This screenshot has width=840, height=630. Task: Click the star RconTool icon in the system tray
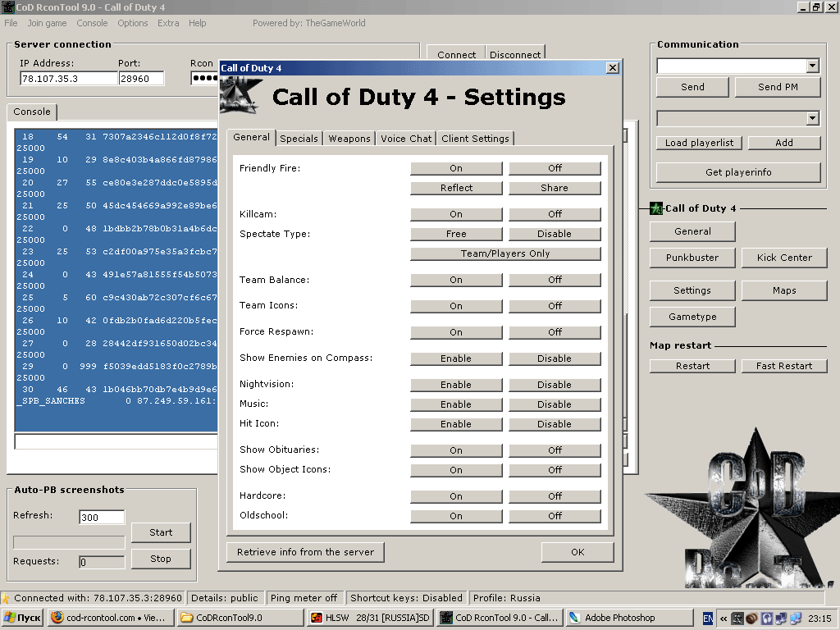coord(737,619)
